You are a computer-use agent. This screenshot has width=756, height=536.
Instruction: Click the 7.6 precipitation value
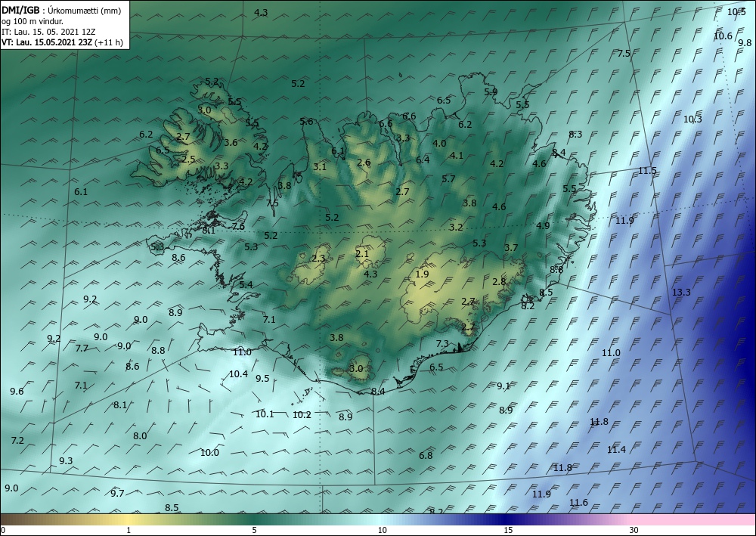tap(238, 227)
